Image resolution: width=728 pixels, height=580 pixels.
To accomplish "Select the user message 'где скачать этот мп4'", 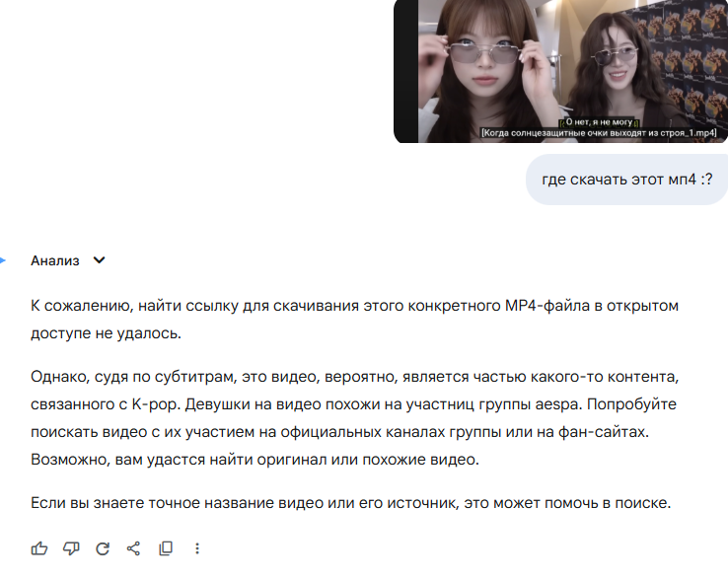I will (x=626, y=180).
